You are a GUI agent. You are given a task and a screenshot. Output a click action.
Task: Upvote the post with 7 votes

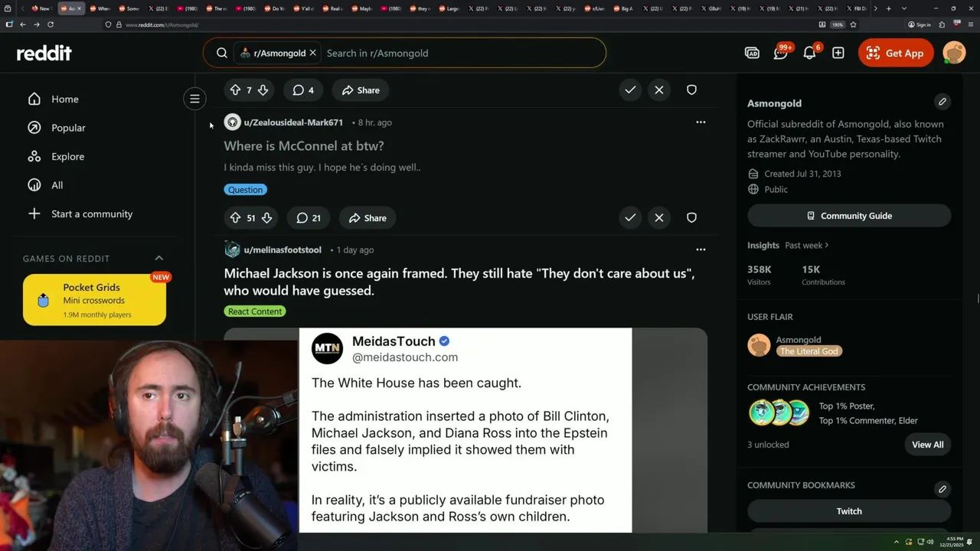(x=235, y=90)
